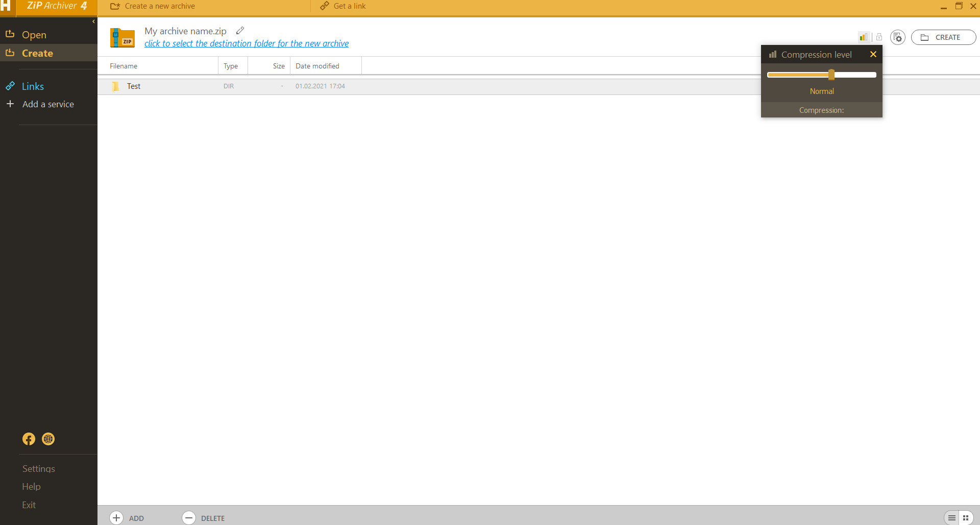Click the pencil icon to rename archive
980x525 pixels.
(x=240, y=31)
